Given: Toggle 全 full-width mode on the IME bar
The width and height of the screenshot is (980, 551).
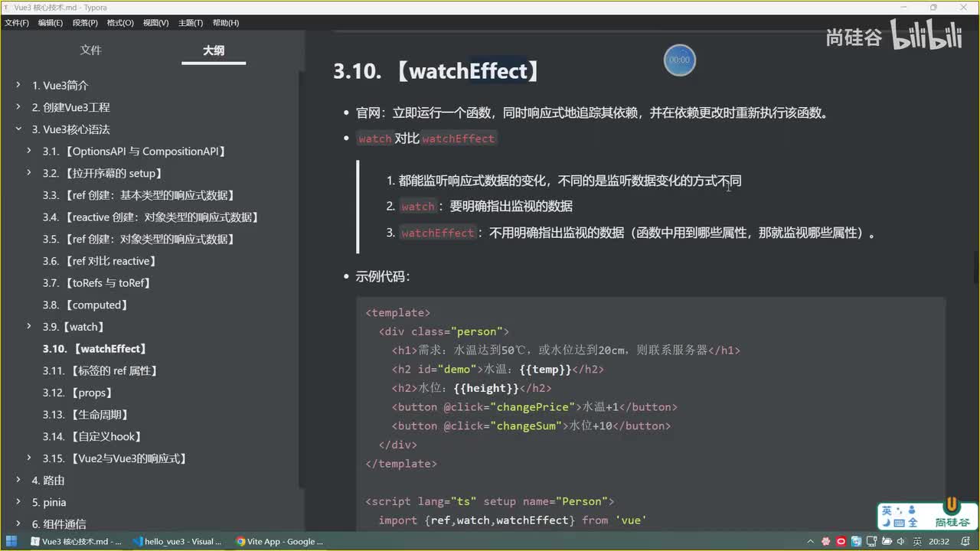Looking at the screenshot, I should point(911,523).
